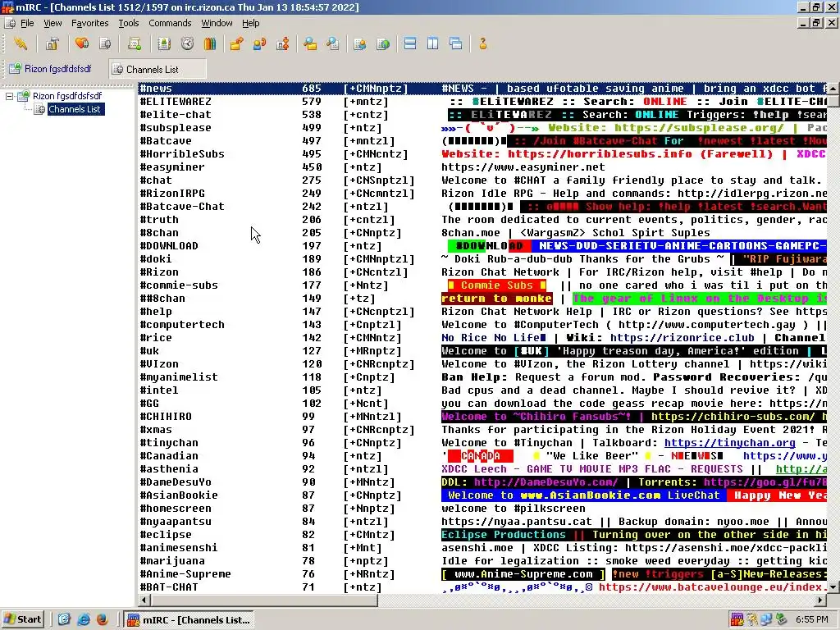Select the #RizonIRPG channel

482,194
